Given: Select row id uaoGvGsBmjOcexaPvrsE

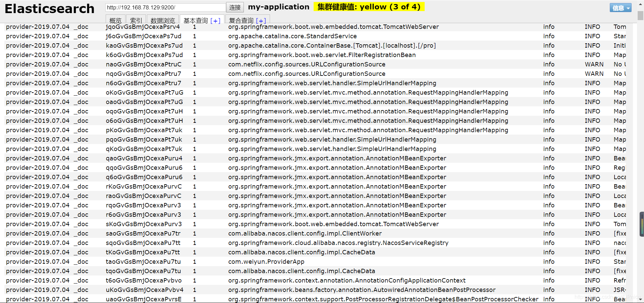Looking at the screenshot, I should (x=144, y=299).
